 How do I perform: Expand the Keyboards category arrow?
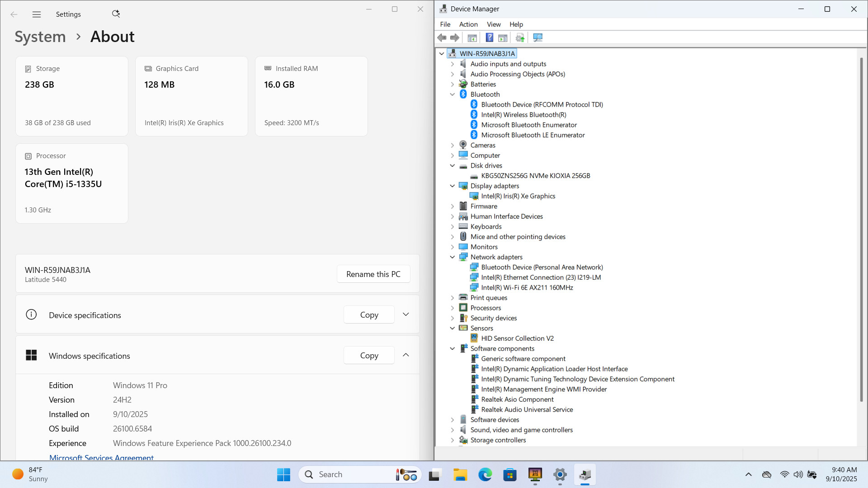453,227
